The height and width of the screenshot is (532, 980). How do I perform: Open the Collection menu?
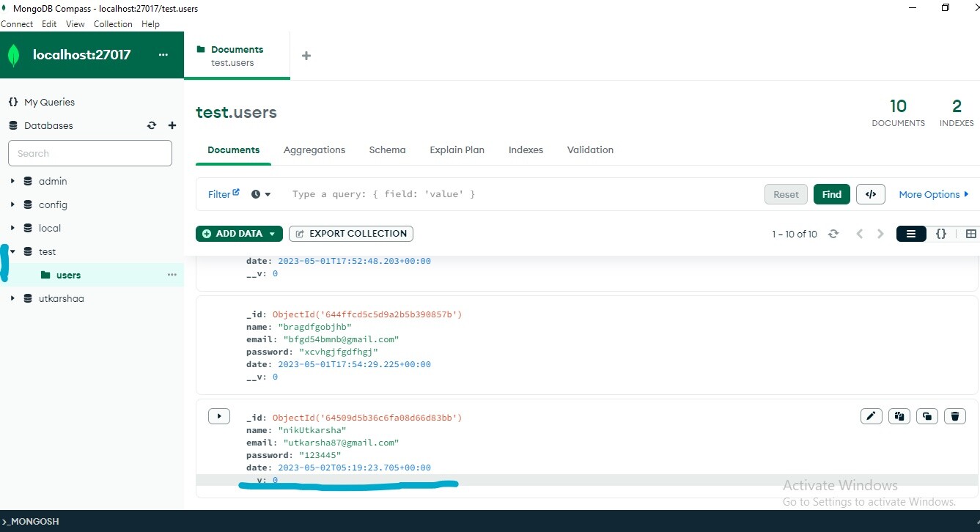[x=113, y=24]
